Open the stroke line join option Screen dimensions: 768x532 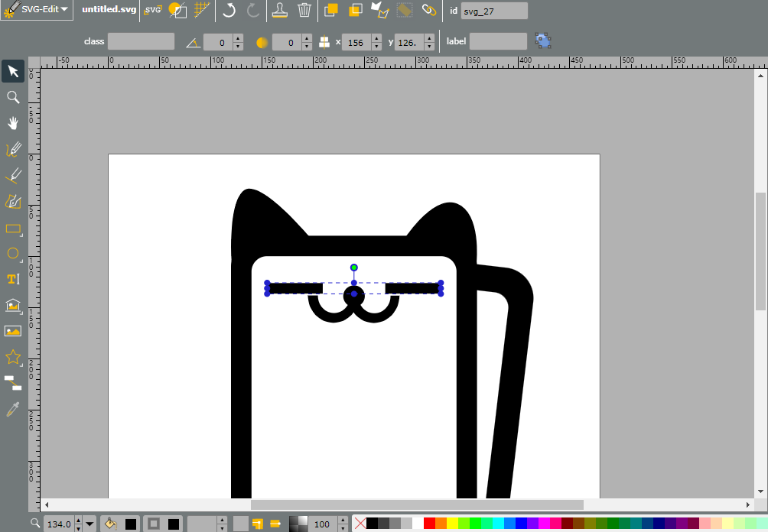(x=258, y=524)
